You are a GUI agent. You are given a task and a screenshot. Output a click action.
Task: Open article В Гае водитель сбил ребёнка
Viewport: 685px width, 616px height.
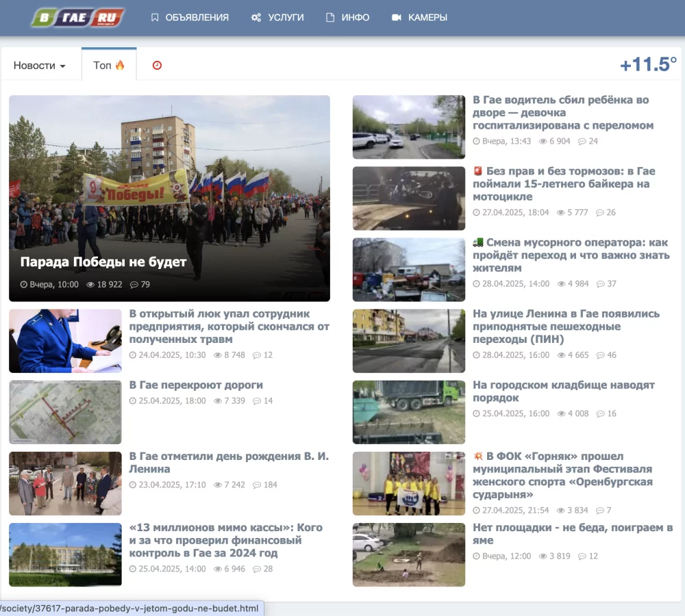click(x=562, y=113)
